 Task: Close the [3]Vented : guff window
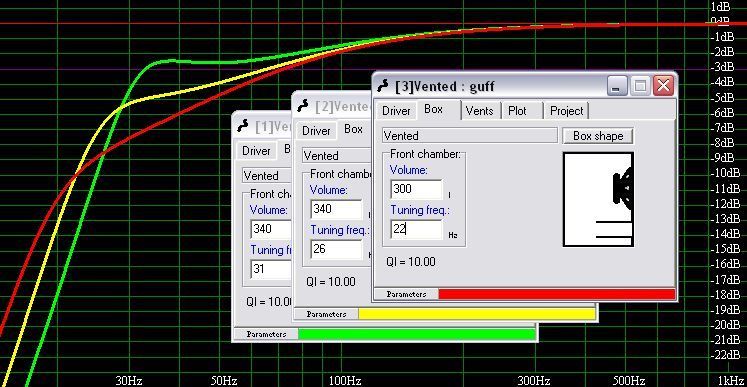point(663,86)
